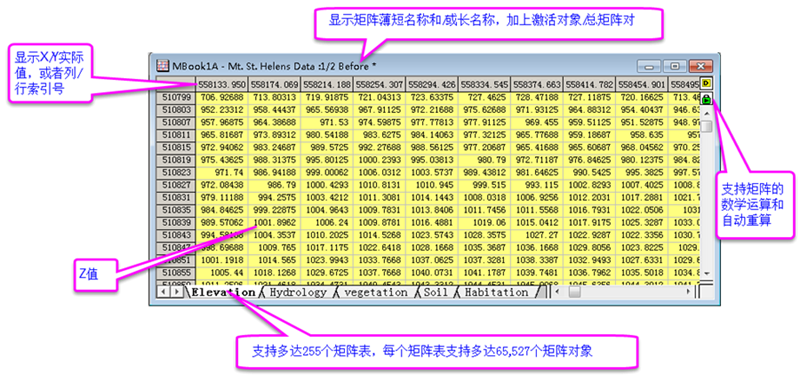Click the cell with value 1036.1668
Screen dimensions: 800x375
click(537, 247)
